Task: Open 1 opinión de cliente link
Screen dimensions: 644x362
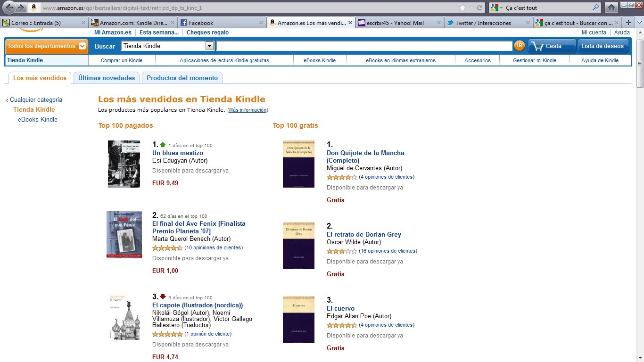Action: coord(208,334)
